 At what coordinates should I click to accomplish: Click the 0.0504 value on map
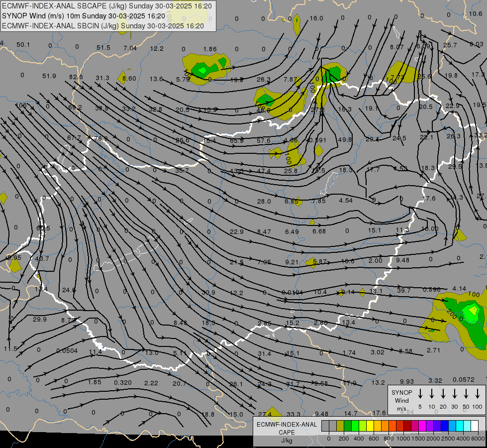pos(67,351)
